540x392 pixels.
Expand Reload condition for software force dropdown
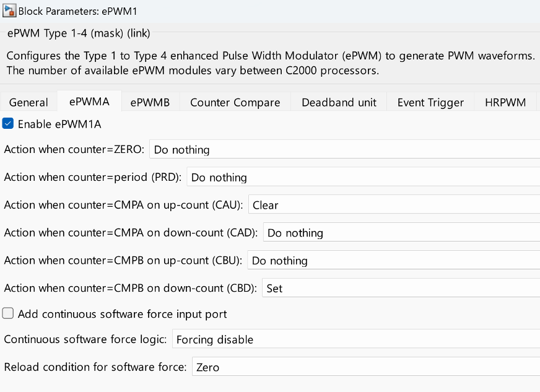point(365,367)
